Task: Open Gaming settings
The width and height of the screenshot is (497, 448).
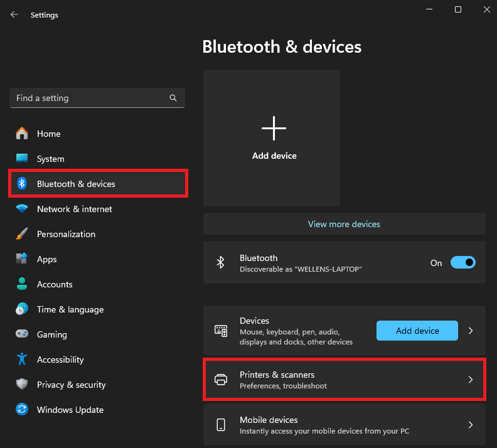Action: click(97, 334)
